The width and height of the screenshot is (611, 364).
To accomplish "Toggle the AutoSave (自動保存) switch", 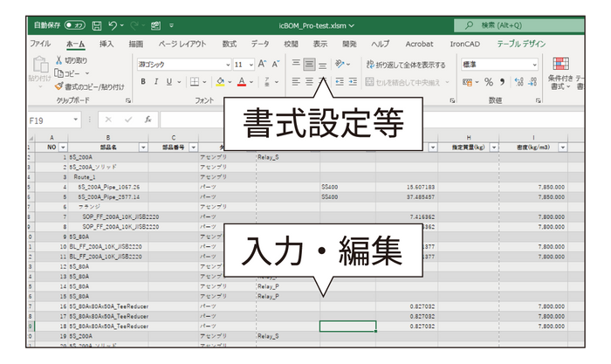I will (75, 25).
